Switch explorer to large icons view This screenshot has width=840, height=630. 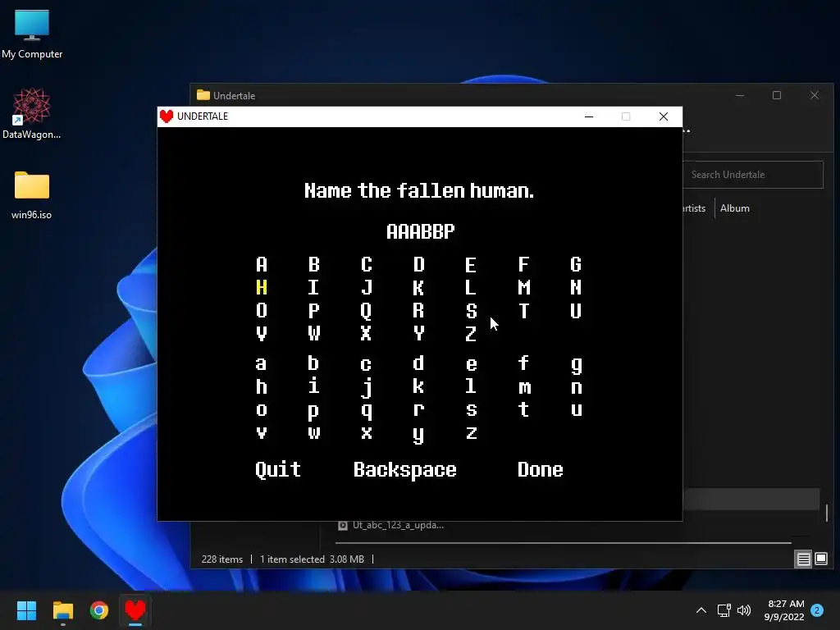click(821, 559)
